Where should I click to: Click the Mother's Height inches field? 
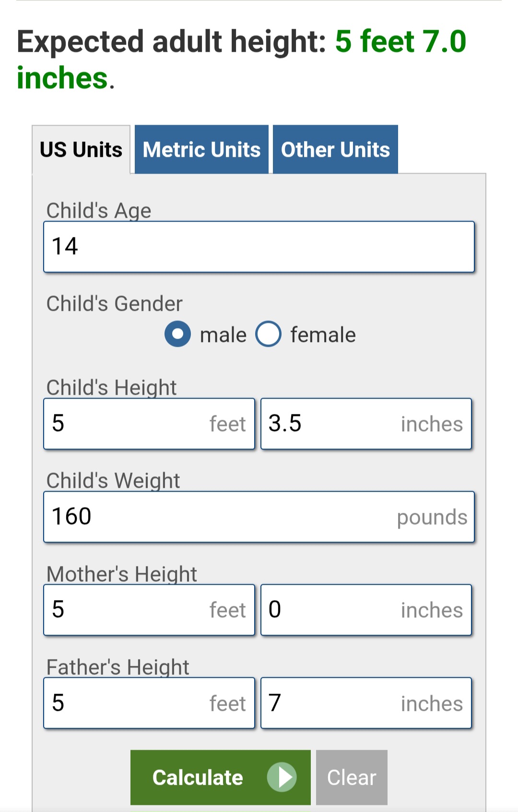366,610
